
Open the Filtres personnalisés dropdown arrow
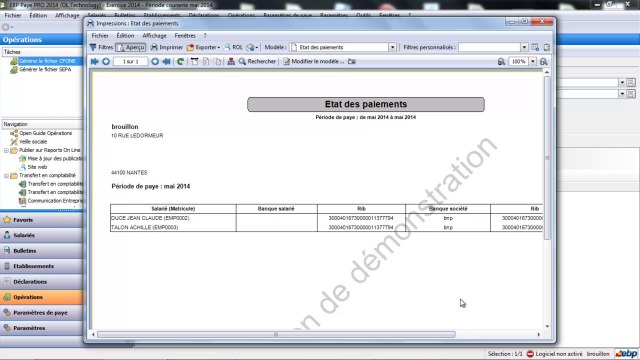pyautogui.click(x=524, y=47)
